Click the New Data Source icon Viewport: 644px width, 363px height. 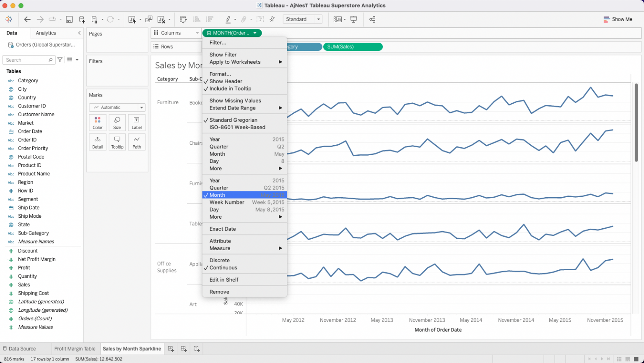[82, 19]
